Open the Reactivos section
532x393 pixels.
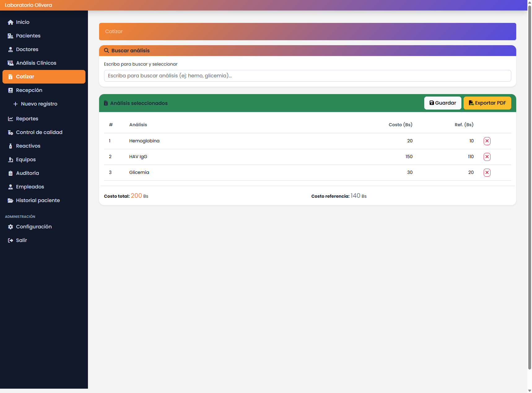28,146
